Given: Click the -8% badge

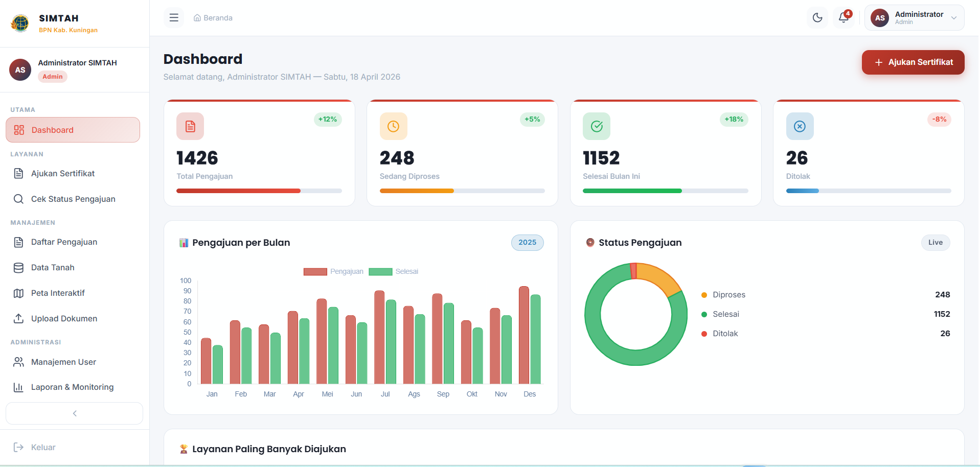Looking at the screenshot, I should click(939, 119).
